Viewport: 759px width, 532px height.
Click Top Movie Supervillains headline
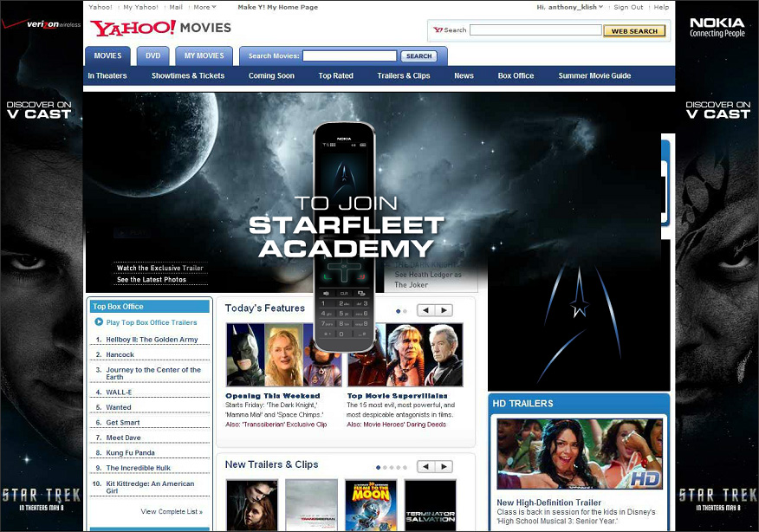tap(397, 396)
